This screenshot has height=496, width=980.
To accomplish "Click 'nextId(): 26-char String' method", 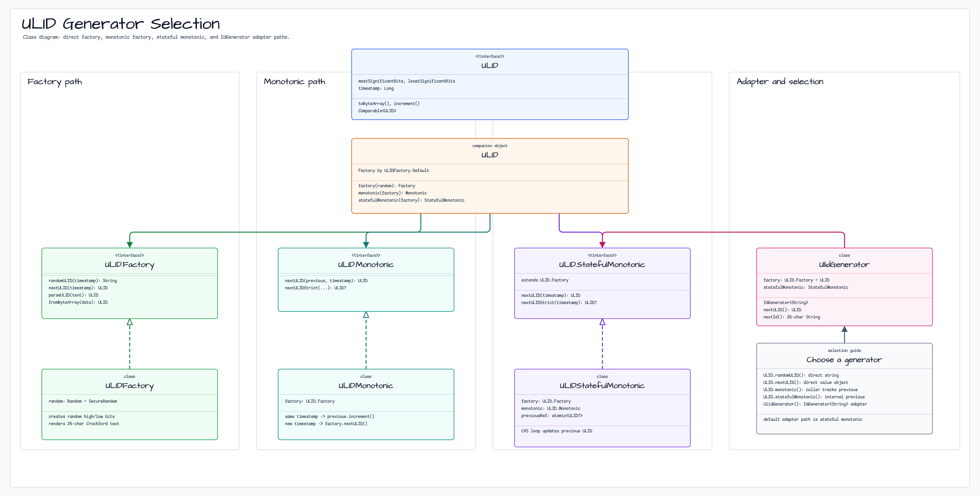I will tap(792, 317).
